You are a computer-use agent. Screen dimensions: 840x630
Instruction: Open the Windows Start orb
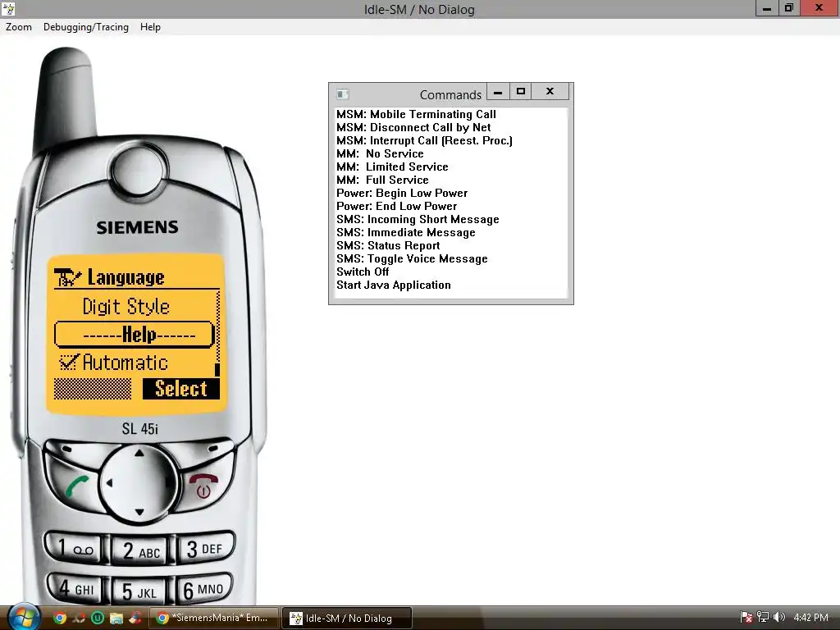24,618
